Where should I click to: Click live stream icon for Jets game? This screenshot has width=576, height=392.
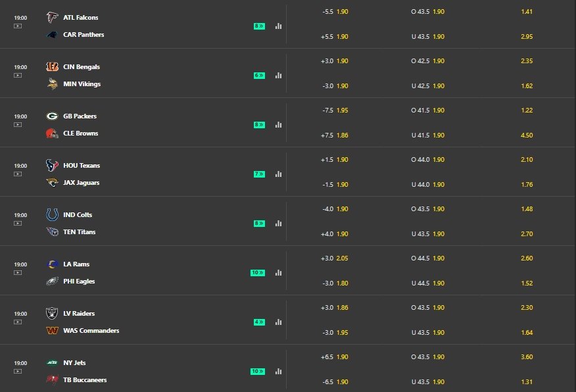18,371
